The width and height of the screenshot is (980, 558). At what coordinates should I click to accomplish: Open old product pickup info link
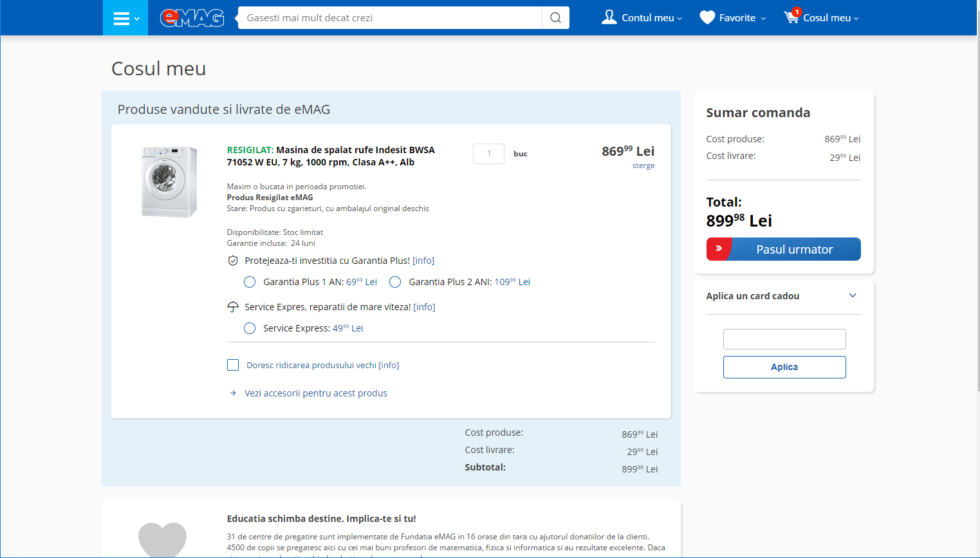389,365
